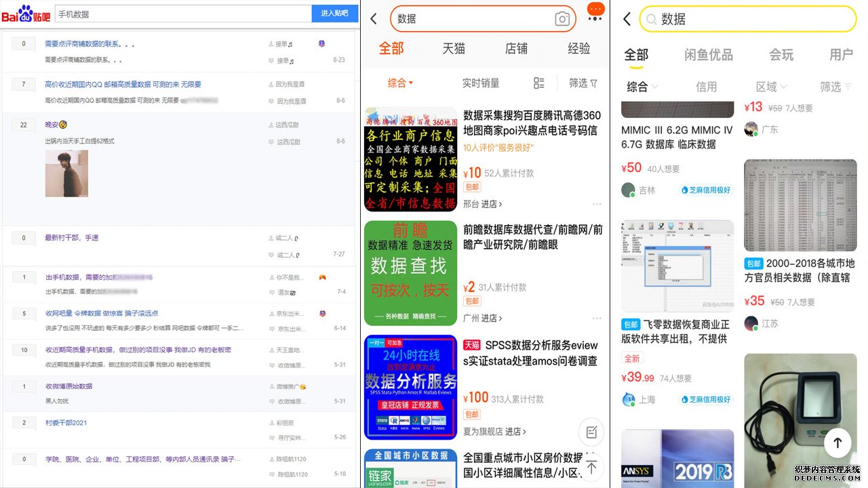Click the Tieba search box with 手机数据

[183, 14]
